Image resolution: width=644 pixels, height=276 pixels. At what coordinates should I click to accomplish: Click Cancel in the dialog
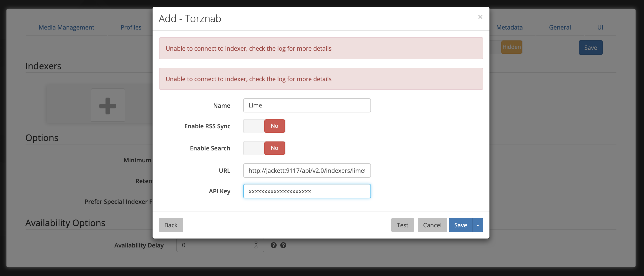point(432,225)
